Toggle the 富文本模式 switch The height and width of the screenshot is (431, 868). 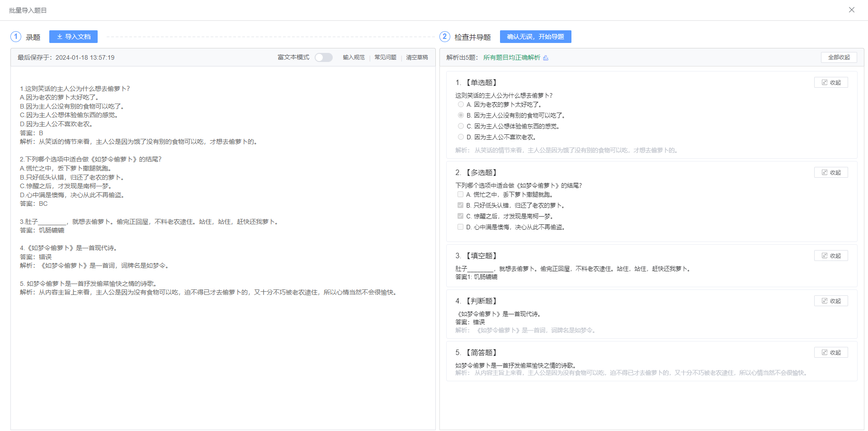tap(323, 57)
